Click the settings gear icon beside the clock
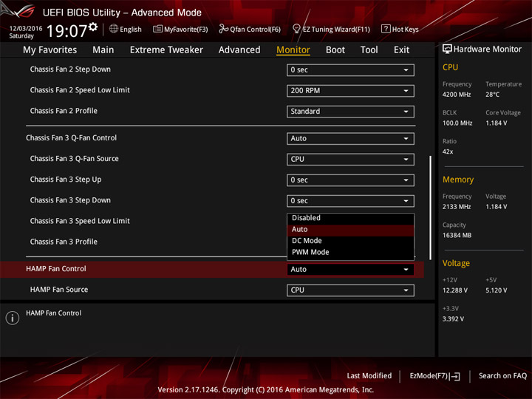 (93, 27)
